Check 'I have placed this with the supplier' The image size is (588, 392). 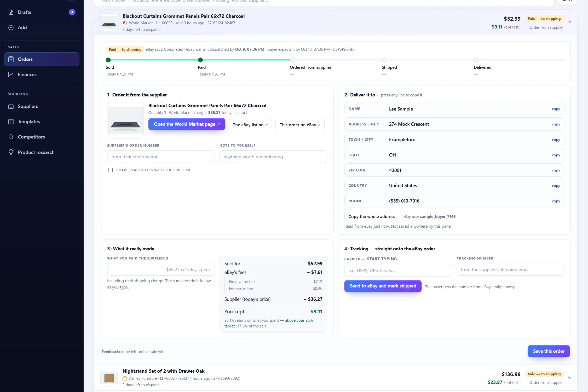click(111, 170)
